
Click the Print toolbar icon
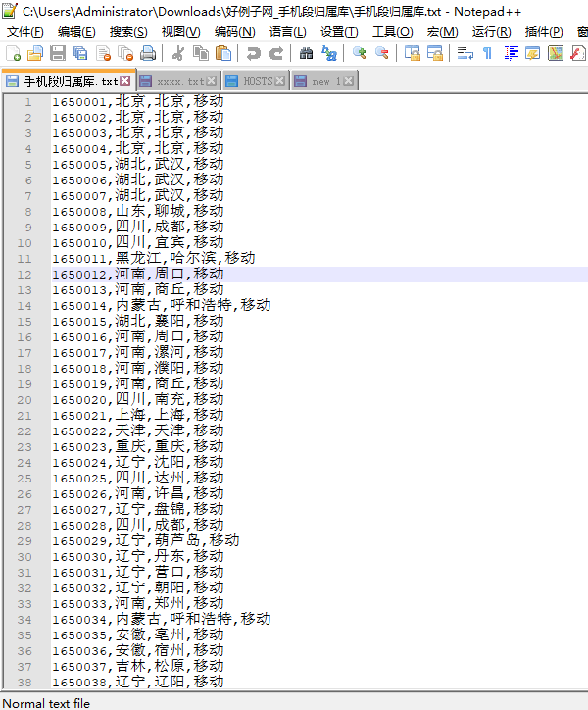click(x=148, y=53)
